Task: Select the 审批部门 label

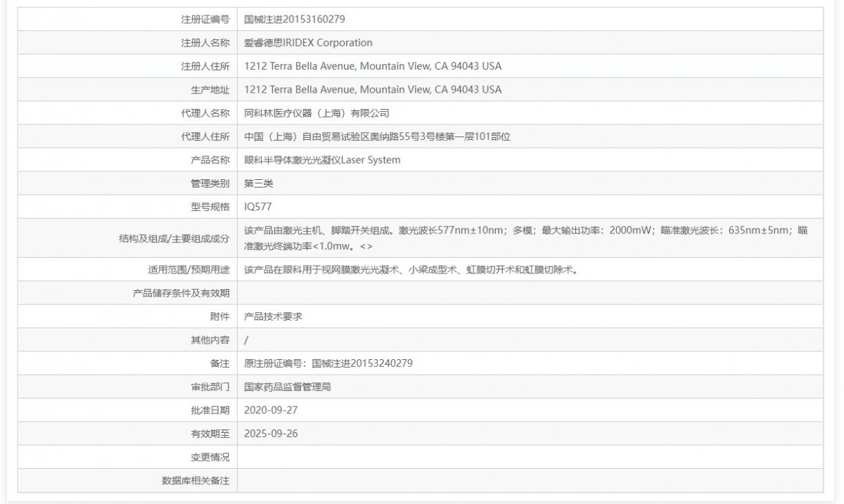Action: pos(210,386)
